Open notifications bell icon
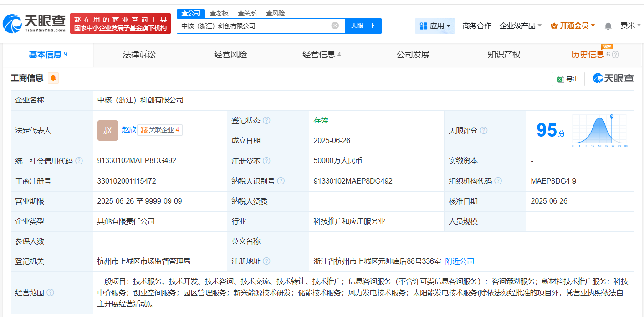644x317 pixels. coord(608,26)
